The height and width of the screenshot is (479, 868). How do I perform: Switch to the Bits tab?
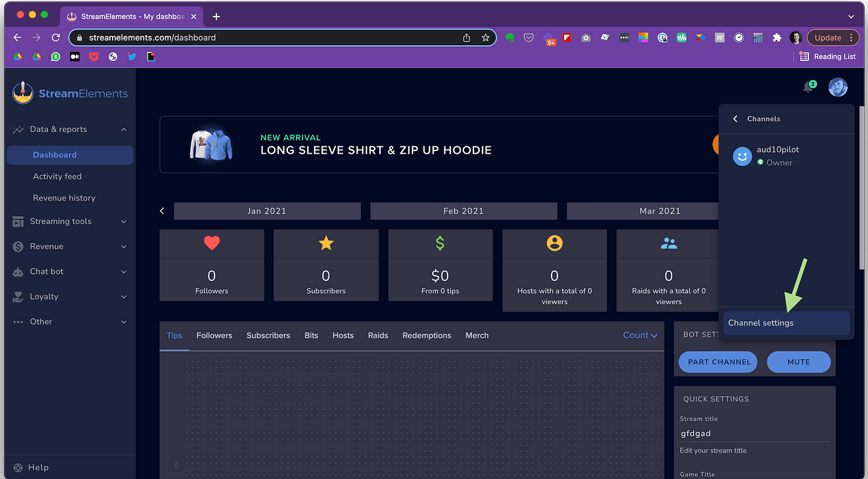point(311,335)
